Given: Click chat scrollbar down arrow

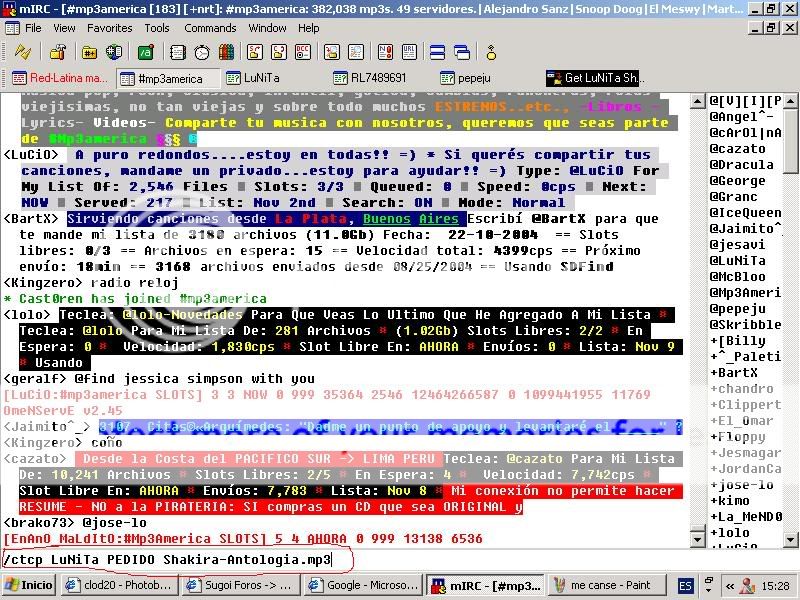Looking at the screenshot, I should (697, 539).
